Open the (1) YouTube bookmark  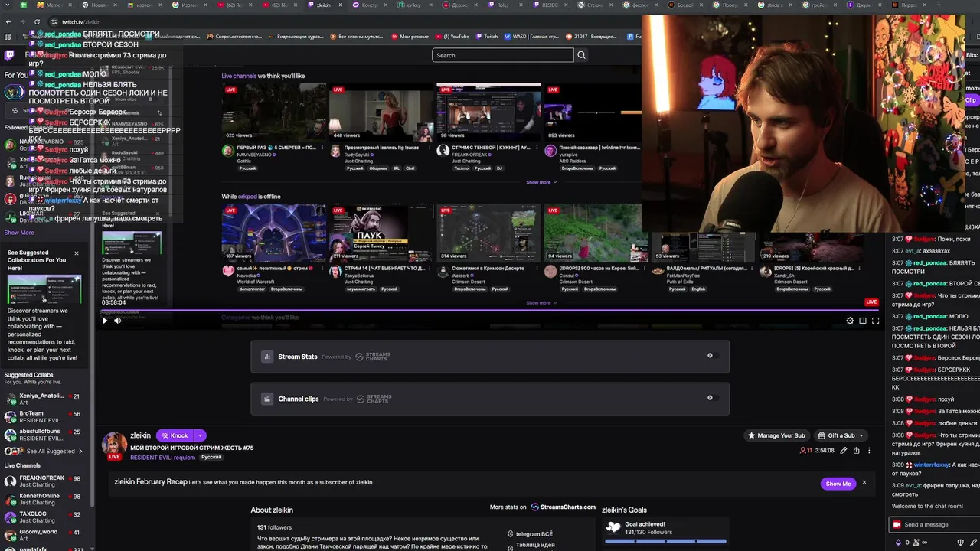(x=452, y=36)
